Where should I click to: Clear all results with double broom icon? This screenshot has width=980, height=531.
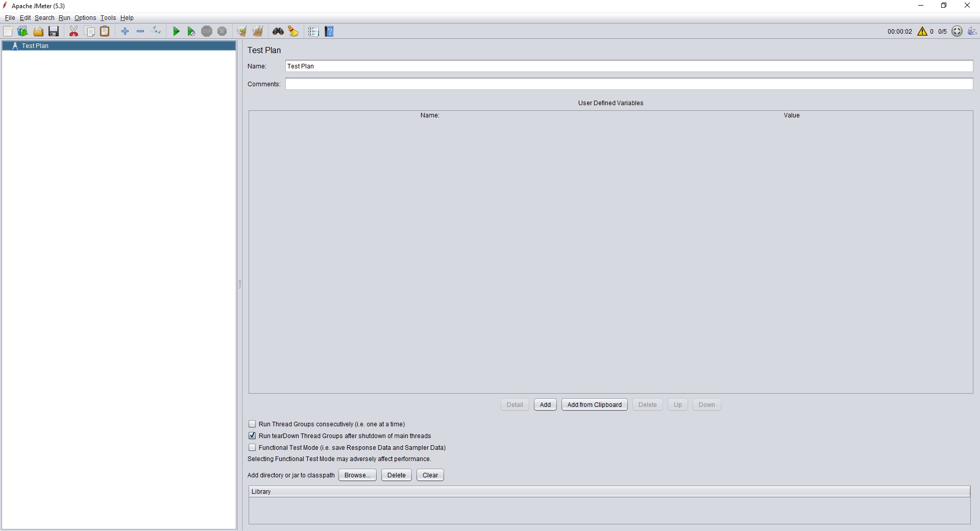pos(258,31)
